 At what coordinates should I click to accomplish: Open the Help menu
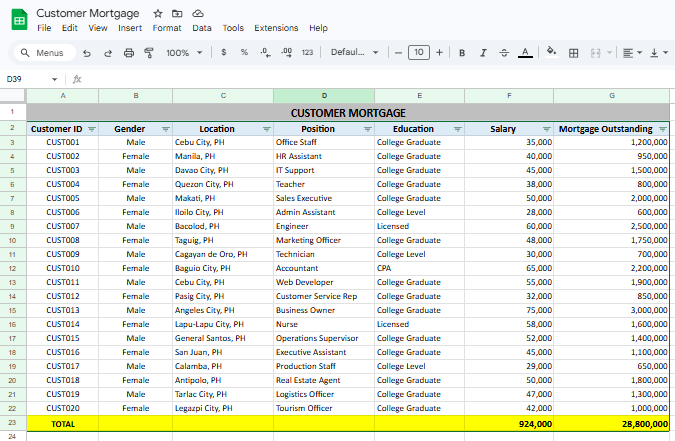tap(318, 28)
